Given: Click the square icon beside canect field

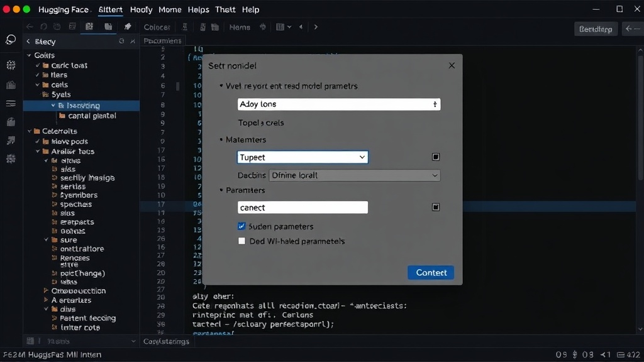Looking at the screenshot, I should (436, 207).
